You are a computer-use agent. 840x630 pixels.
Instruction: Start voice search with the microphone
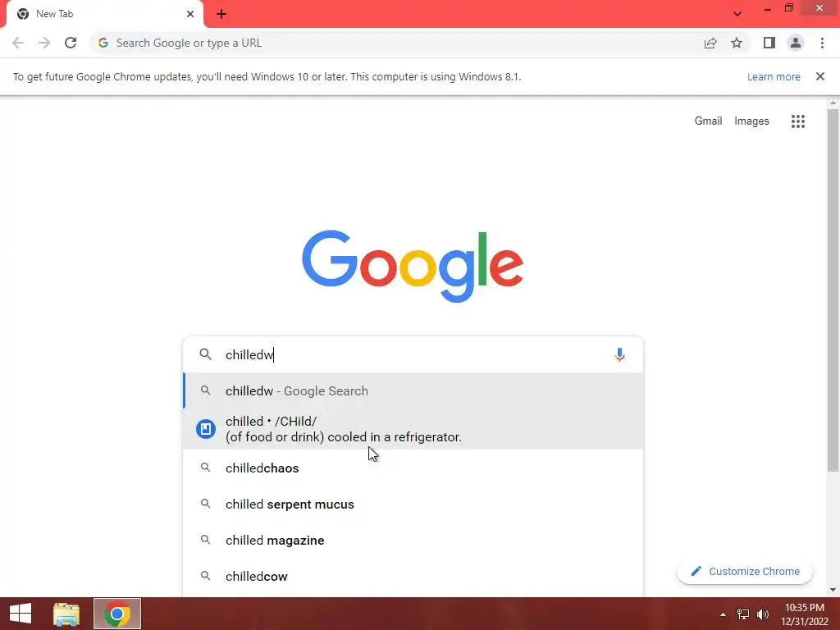pos(619,354)
